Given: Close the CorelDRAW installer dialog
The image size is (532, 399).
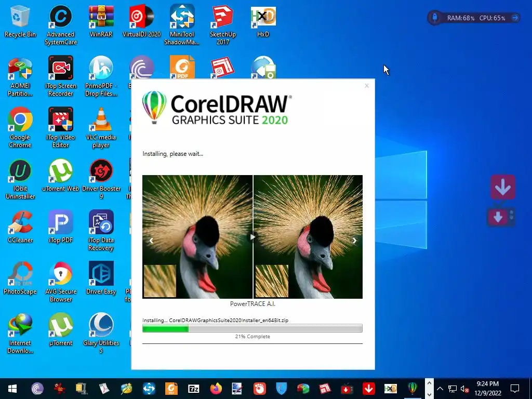Looking at the screenshot, I should 367,86.
